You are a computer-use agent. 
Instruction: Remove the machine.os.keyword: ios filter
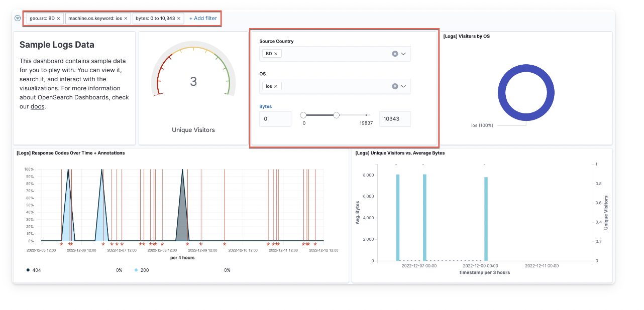[x=126, y=19]
